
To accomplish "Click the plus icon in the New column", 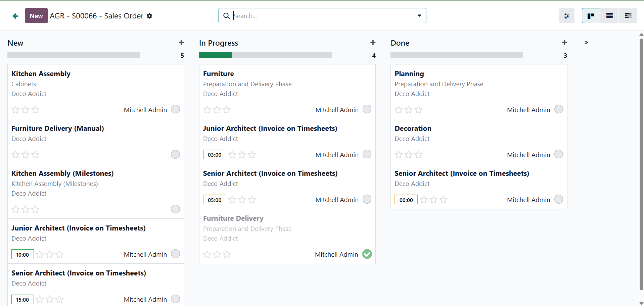I will (181, 43).
